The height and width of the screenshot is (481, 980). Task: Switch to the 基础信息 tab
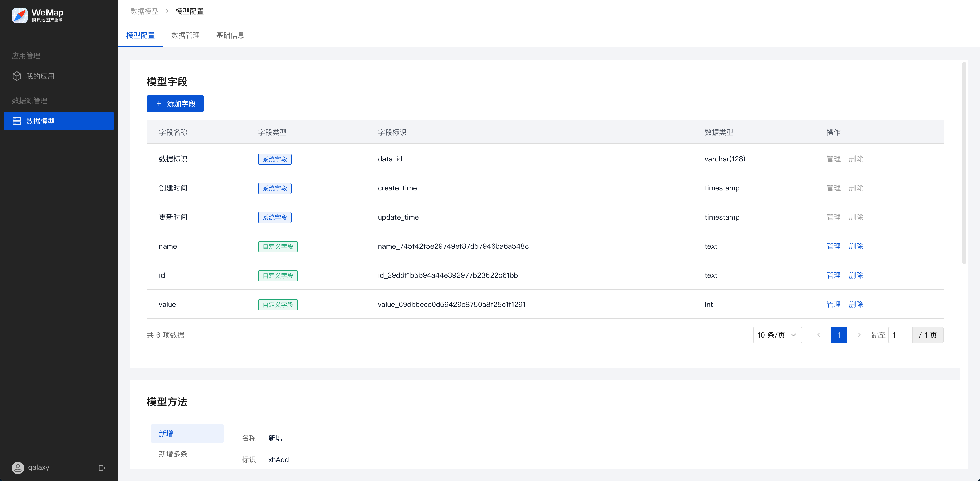pyautogui.click(x=230, y=35)
